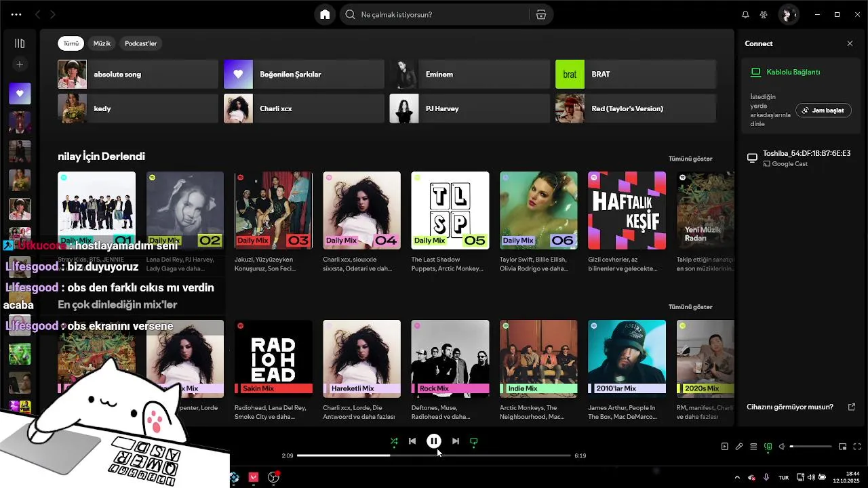This screenshot has width=868, height=488.
Task: Skip to the next track
Action: (x=456, y=441)
